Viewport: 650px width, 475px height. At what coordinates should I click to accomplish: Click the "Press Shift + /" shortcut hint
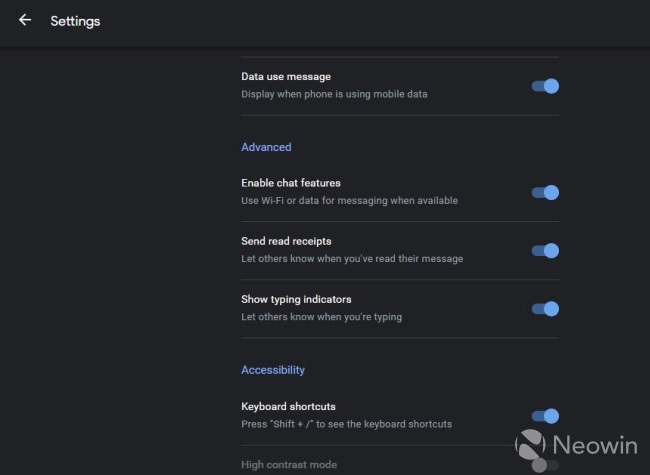[x=346, y=424]
